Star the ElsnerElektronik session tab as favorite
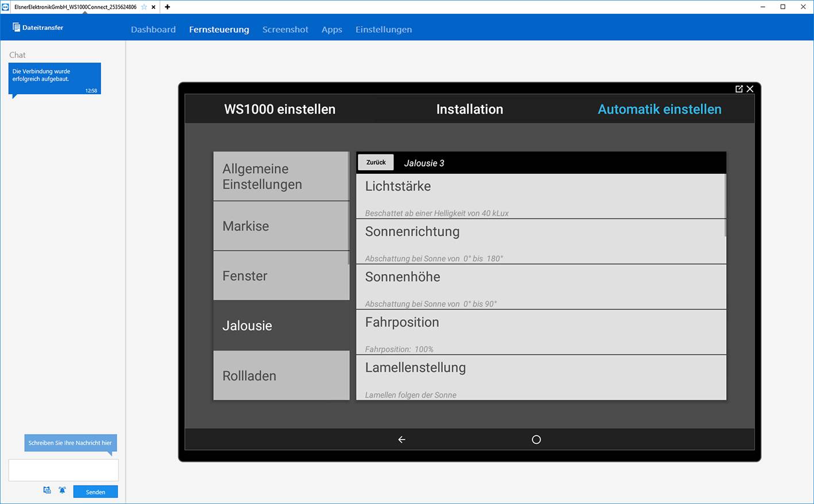This screenshot has width=814, height=504. point(144,7)
